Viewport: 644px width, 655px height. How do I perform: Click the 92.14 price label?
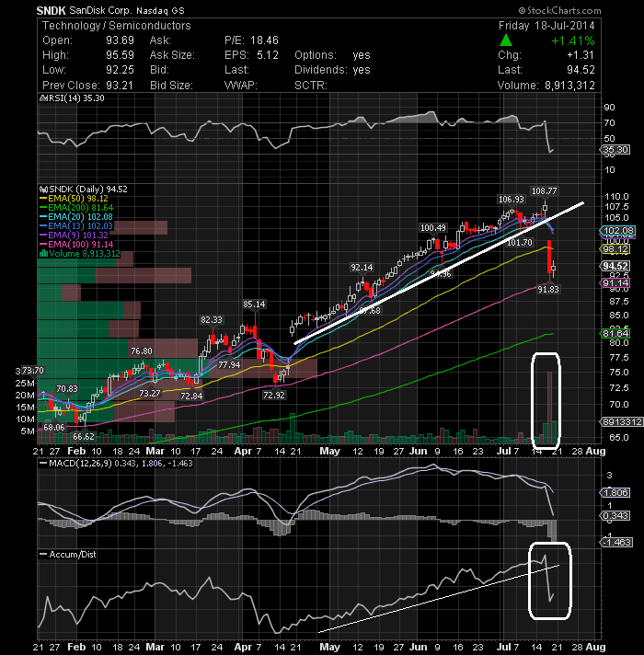(362, 268)
